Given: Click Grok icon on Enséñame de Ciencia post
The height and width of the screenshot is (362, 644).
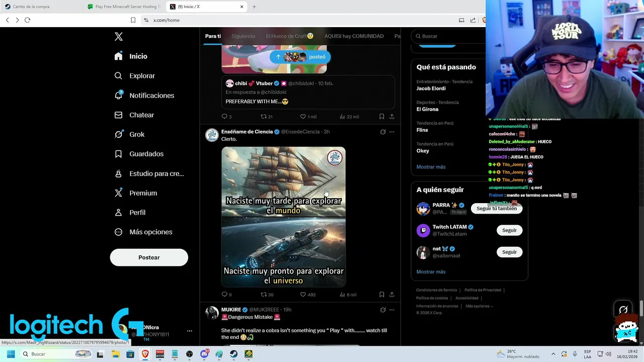Looking at the screenshot, I should tap(383, 132).
